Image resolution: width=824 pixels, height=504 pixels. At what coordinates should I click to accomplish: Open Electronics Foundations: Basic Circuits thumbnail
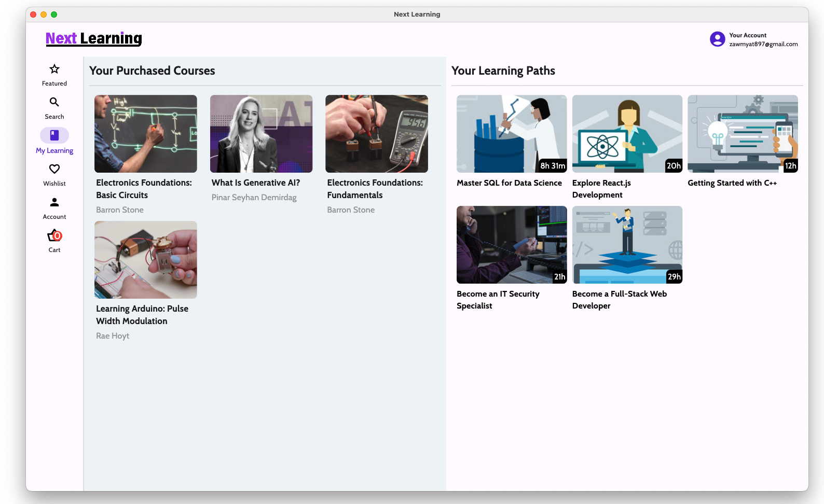point(146,134)
